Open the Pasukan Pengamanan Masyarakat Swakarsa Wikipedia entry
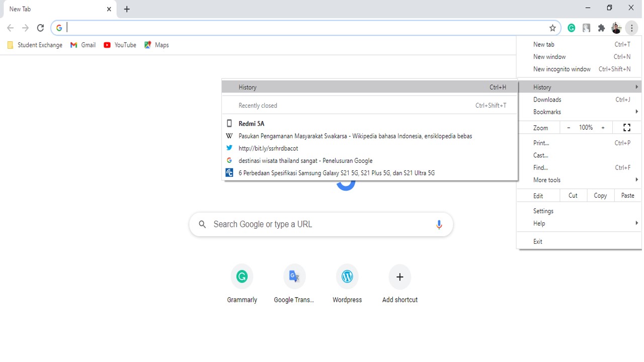This screenshot has height=362, width=644. pyautogui.click(x=370, y=136)
